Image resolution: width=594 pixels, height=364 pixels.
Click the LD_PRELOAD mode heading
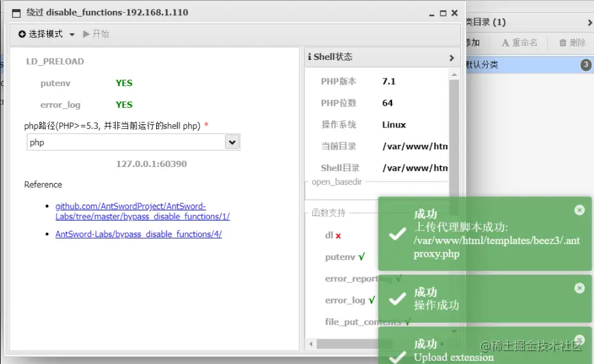[55, 61]
